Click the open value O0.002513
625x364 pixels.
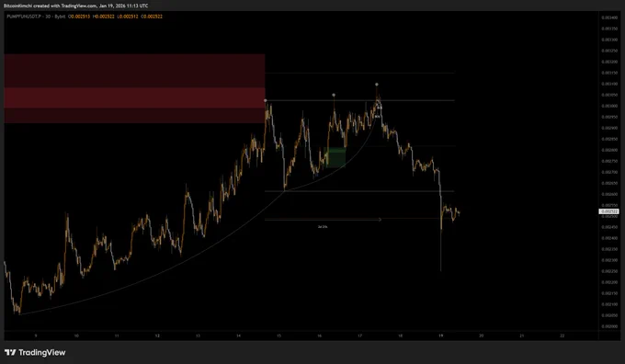79,17
